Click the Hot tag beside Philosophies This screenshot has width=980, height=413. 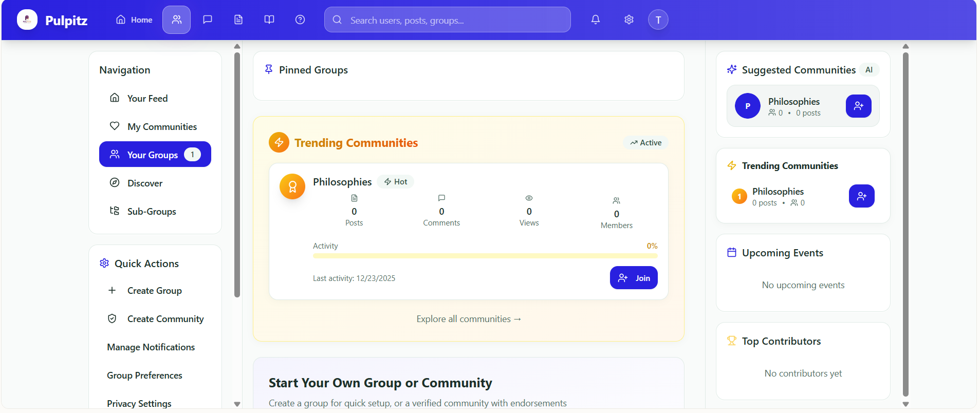pos(396,182)
